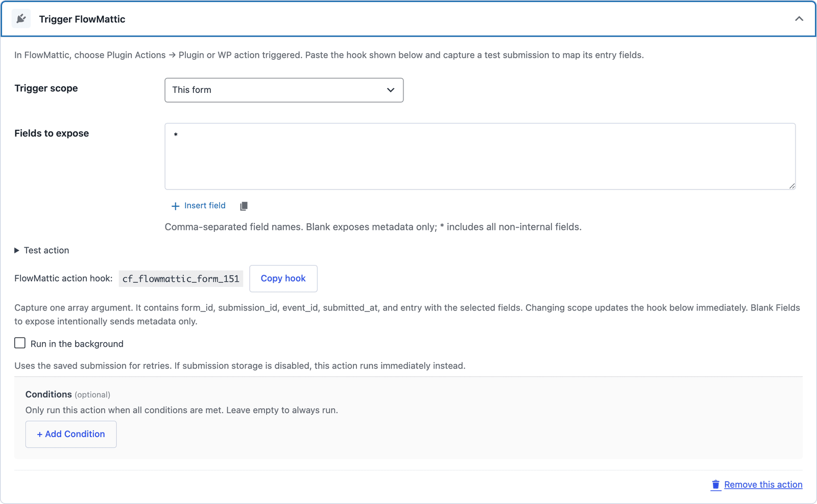Viewport: 817px width, 504px height.
Task: Open the Trigger scope dropdown
Action: pyautogui.click(x=284, y=90)
